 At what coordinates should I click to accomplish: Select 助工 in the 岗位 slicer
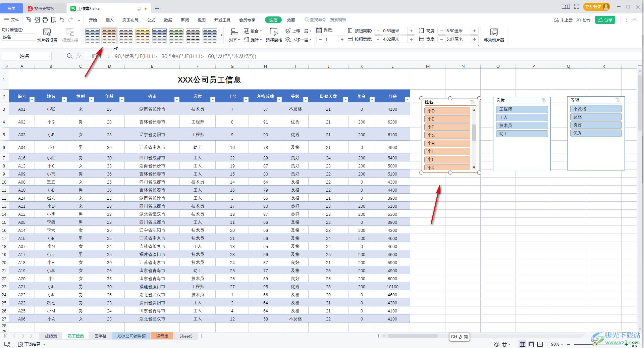522,134
